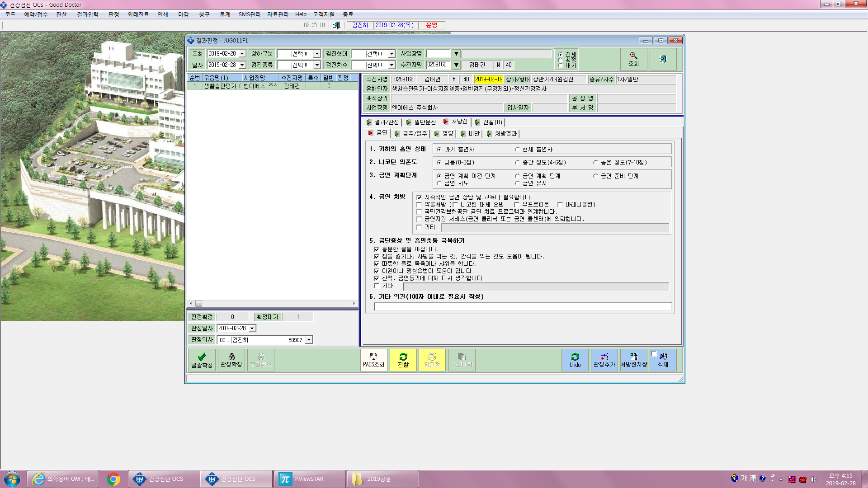Expand the 판정의사 doctor dropdown
868x488 pixels.
tap(309, 340)
